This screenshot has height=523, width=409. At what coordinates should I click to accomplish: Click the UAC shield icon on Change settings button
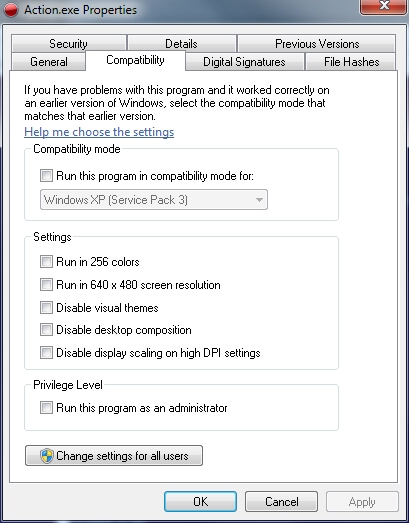point(47,456)
